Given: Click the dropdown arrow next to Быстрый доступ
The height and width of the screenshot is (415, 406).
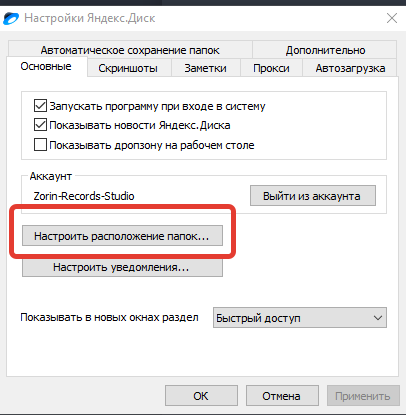Looking at the screenshot, I should [x=378, y=318].
